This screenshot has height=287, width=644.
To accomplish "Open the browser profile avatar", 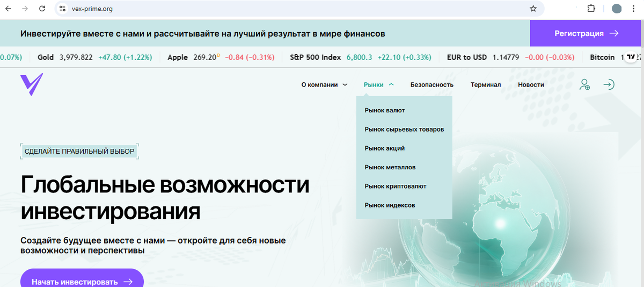I will point(617,9).
